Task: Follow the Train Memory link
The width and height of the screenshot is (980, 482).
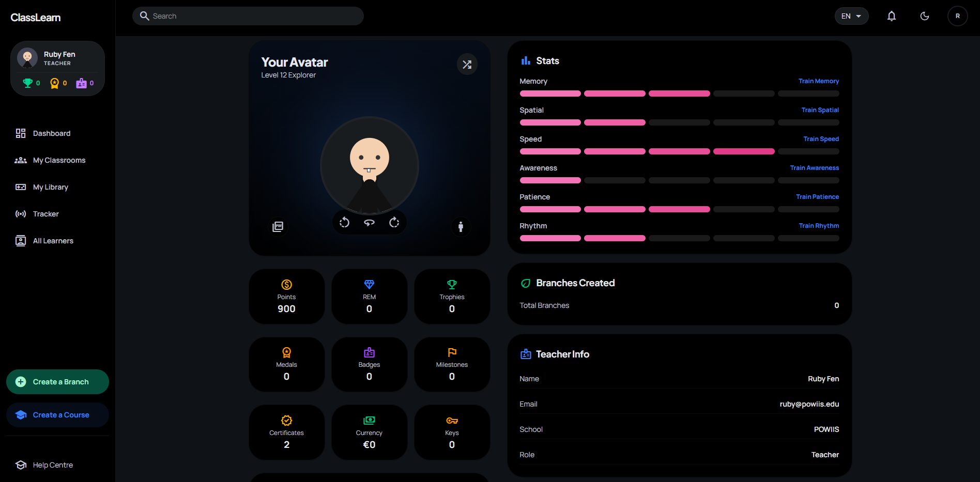Action: click(818, 81)
